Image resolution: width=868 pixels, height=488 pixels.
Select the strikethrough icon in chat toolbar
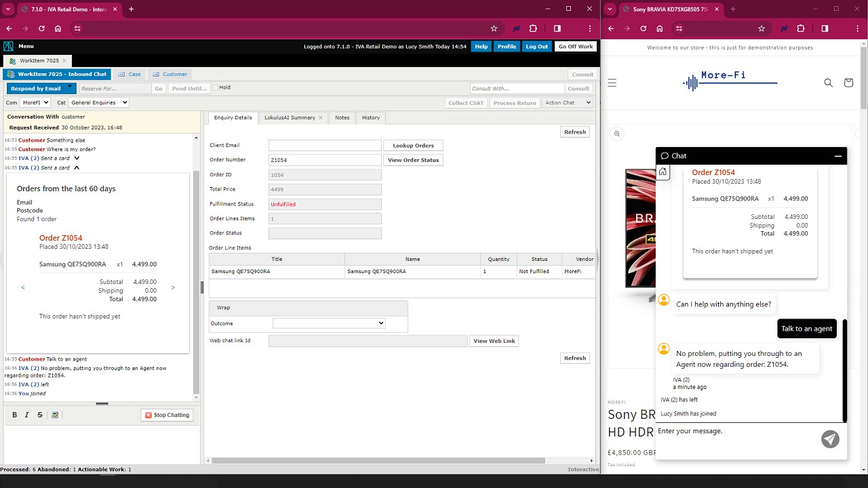39,414
